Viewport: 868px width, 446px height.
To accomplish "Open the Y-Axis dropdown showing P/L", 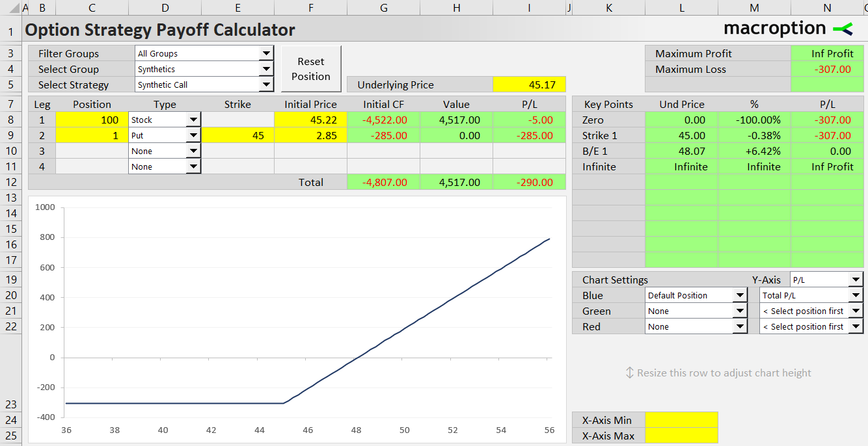I will 856,280.
